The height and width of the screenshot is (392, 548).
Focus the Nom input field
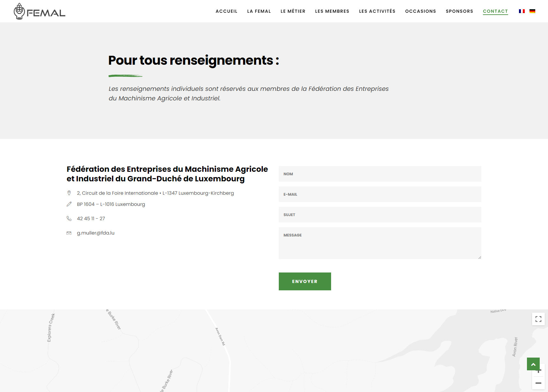pos(380,174)
